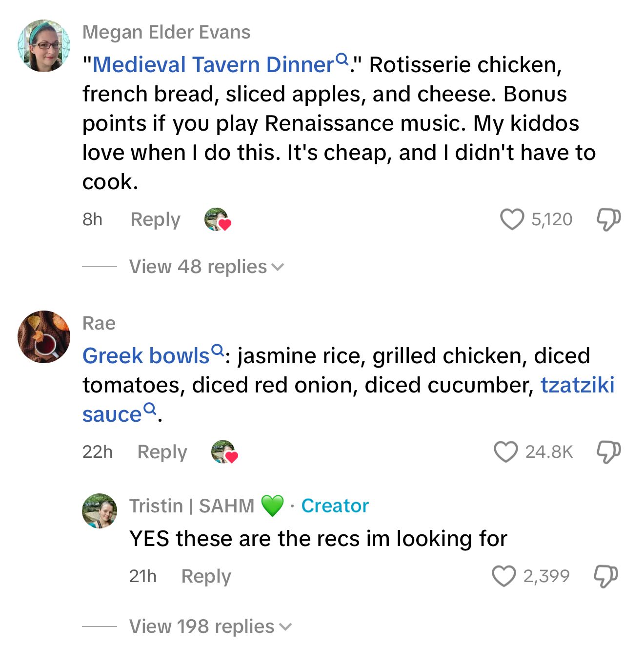Tap search icon beside Greek bowls
Screen dimensions: 644x645
(x=218, y=350)
